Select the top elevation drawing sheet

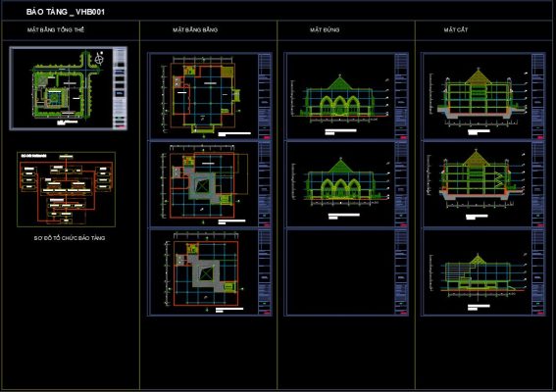(346, 96)
